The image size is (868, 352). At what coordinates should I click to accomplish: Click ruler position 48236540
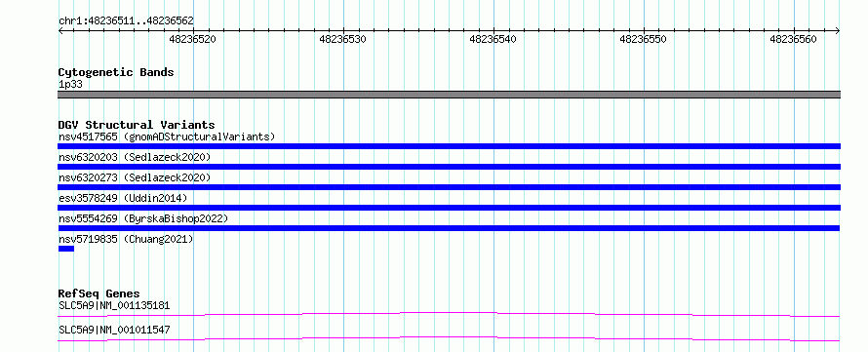click(x=493, y=39)
